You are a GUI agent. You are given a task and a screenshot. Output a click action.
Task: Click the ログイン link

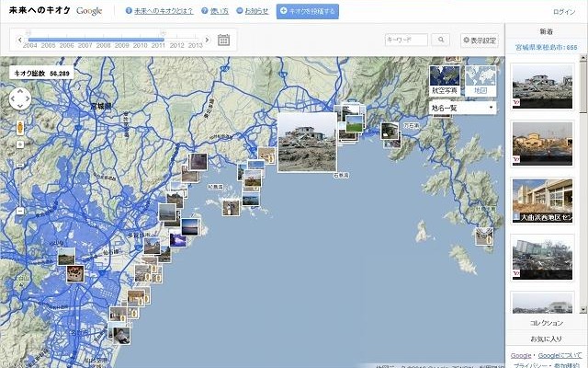click(x=564, y=12)
